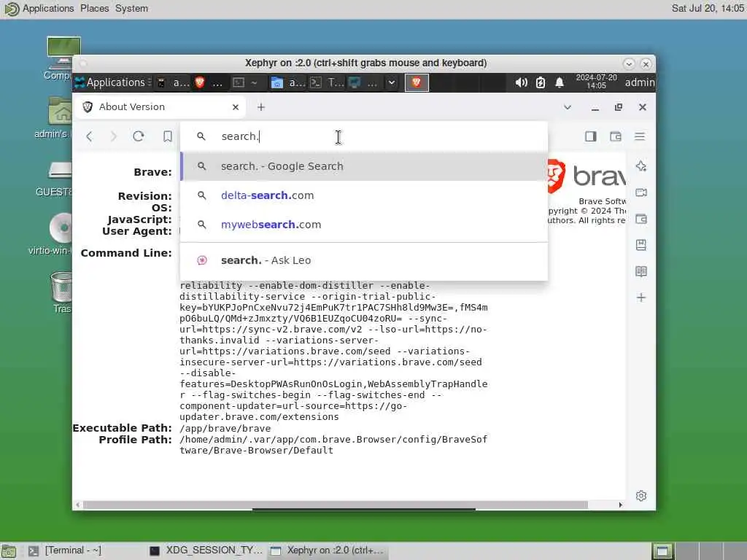Open the volume control in Xephyr panel
The width and height of the screenshot is (747, 560).
point(521,82)
